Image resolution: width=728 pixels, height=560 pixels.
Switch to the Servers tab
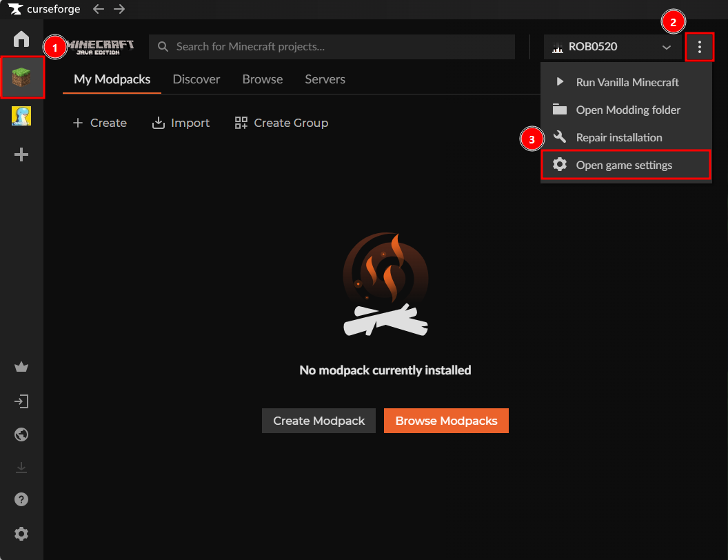pos(325,79)
